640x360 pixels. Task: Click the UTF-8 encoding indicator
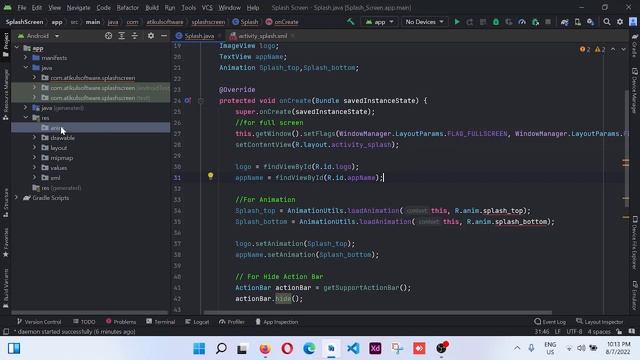coord(575,331)
